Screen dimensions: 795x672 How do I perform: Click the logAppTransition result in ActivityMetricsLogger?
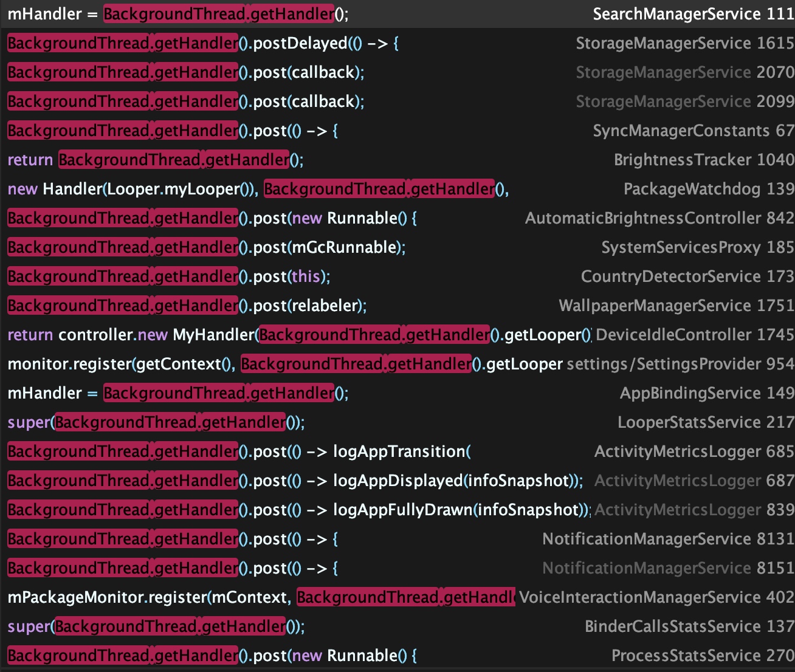point(397,451)
